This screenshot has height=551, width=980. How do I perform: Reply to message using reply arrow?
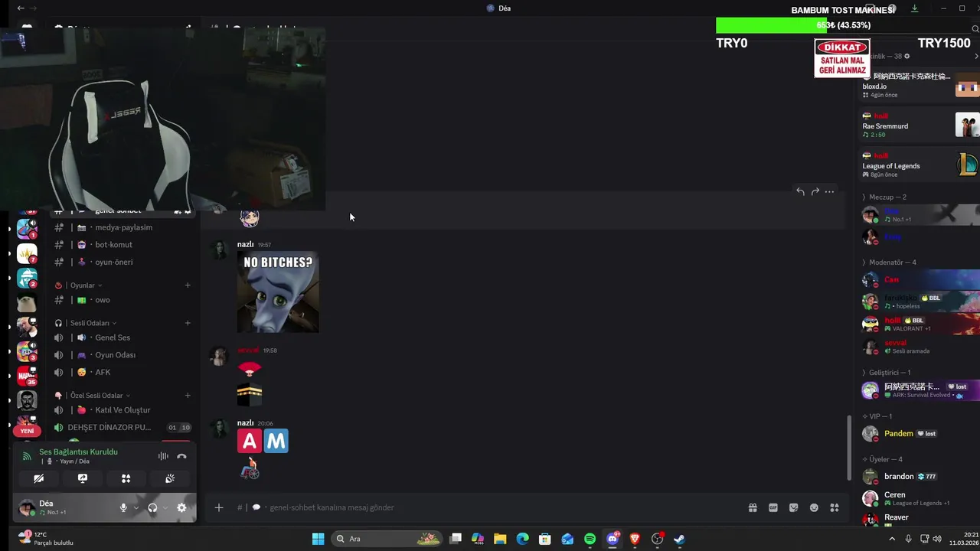(800, 191)
